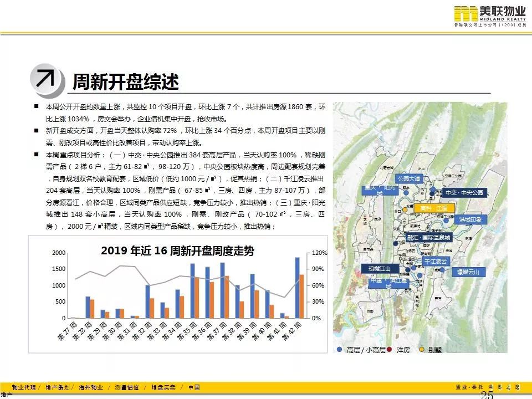Image resolution: width=532 pixels, height=399 pixels.
Task: Select the 千江凌云 map label
Action: coord(436,261)
